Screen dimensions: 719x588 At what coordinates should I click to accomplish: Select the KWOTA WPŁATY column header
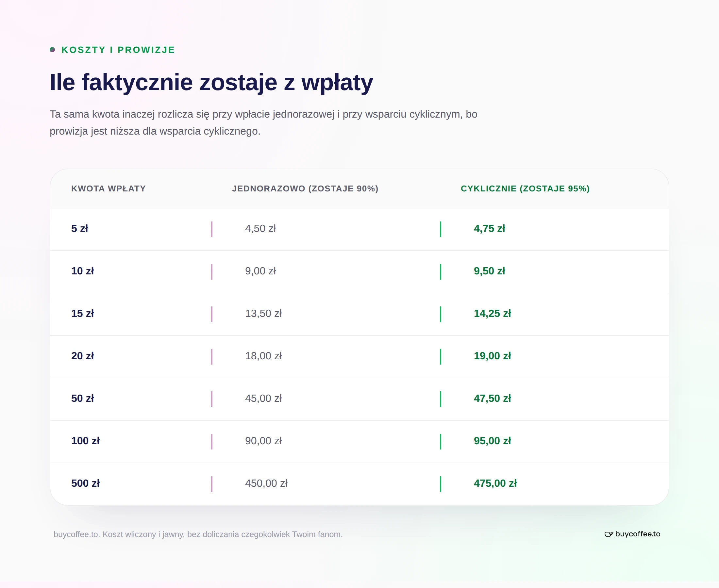[x=109, y=189]
